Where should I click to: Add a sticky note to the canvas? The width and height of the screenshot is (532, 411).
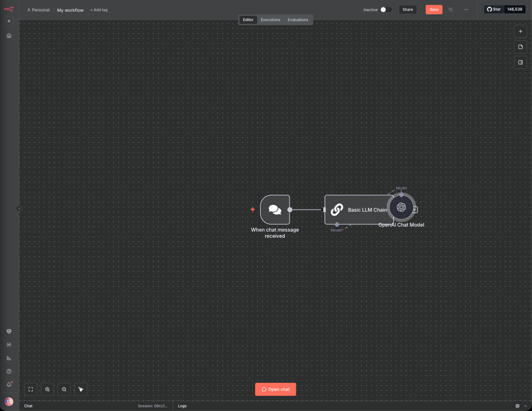click(x=520, y=46)
